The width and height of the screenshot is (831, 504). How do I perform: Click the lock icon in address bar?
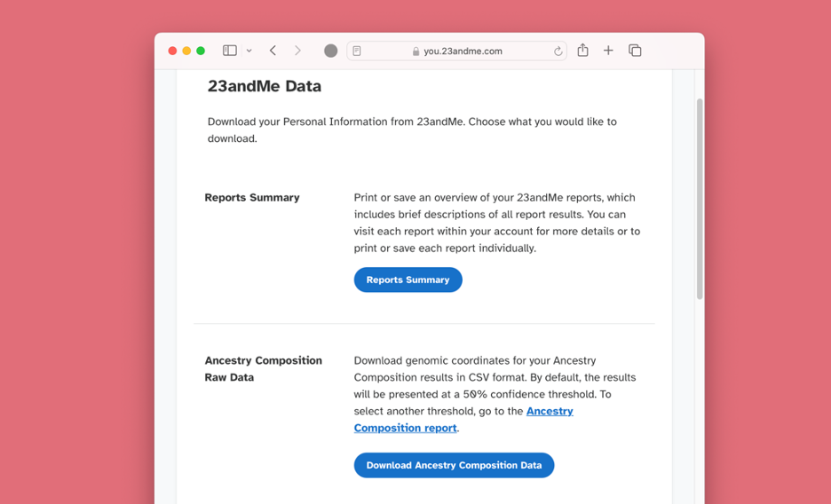[415, 51]
